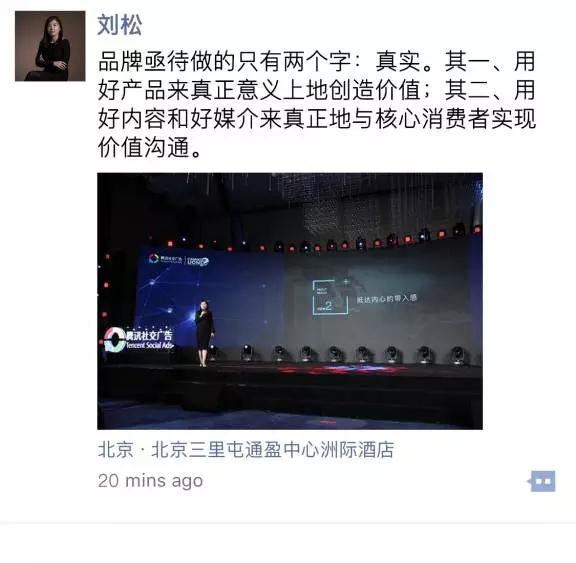Select the post line starting 好产品来真正意义
This screenshot has height=563, width=576.
pyautogui.click(x=316, y=90)
